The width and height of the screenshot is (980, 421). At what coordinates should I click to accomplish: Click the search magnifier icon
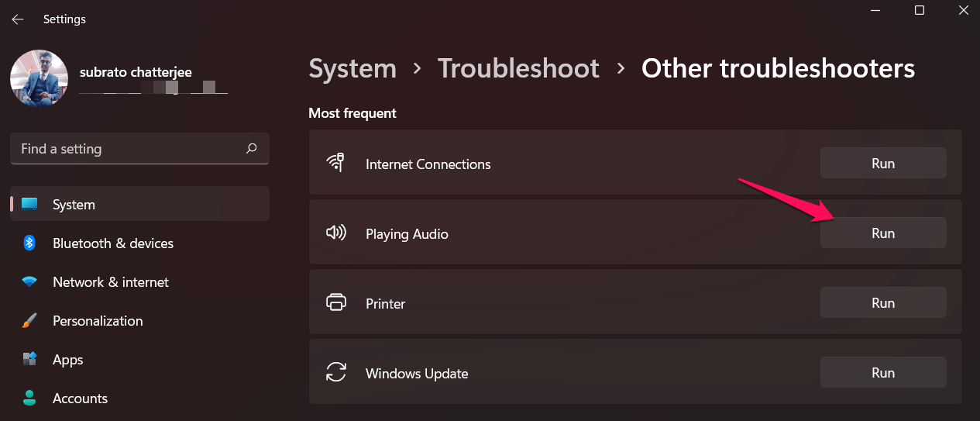[251, 148]
